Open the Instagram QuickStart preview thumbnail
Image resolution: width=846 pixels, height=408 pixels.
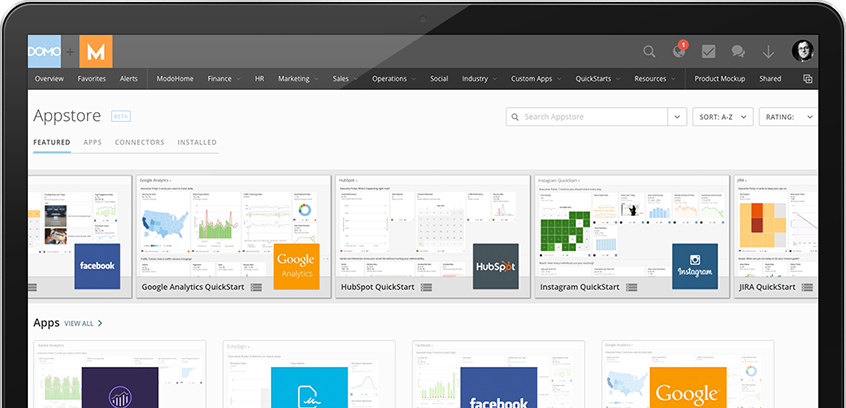(x=632, y=226)
